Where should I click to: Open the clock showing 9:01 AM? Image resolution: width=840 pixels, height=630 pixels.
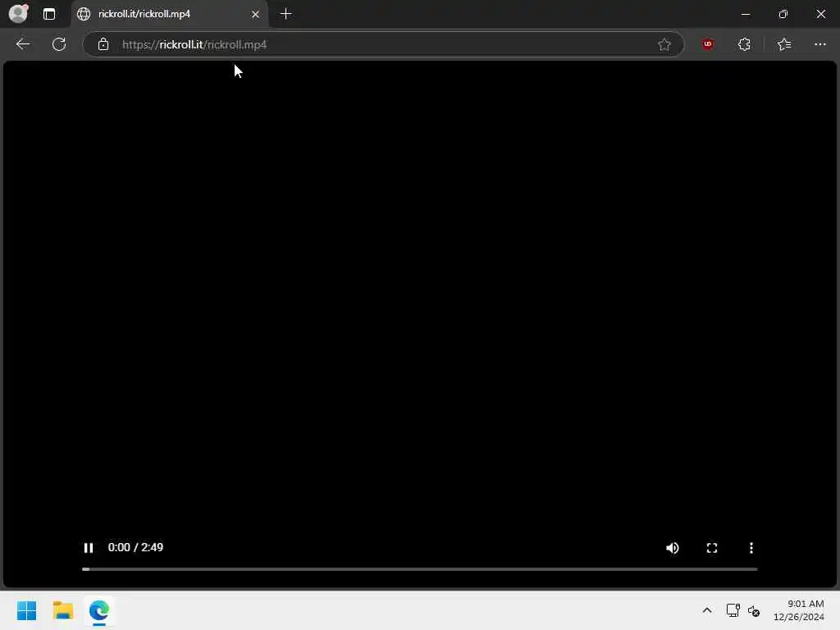[x=799, y=610]
